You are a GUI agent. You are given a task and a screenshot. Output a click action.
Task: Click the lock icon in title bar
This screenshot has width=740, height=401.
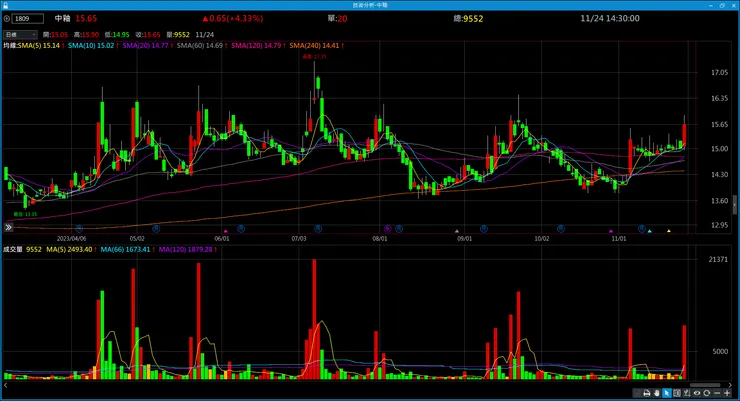coord(6,5)
